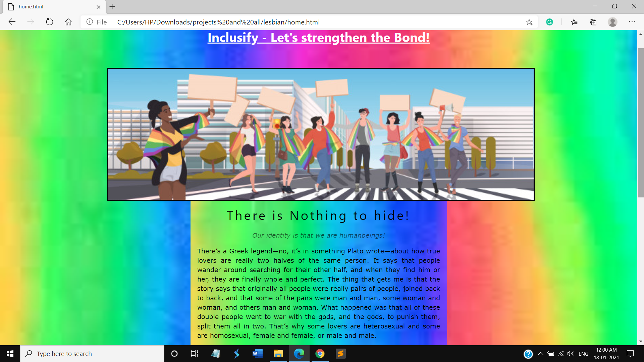
Task: Refresh the page with reload icon
Action: (x=50, y=22)
